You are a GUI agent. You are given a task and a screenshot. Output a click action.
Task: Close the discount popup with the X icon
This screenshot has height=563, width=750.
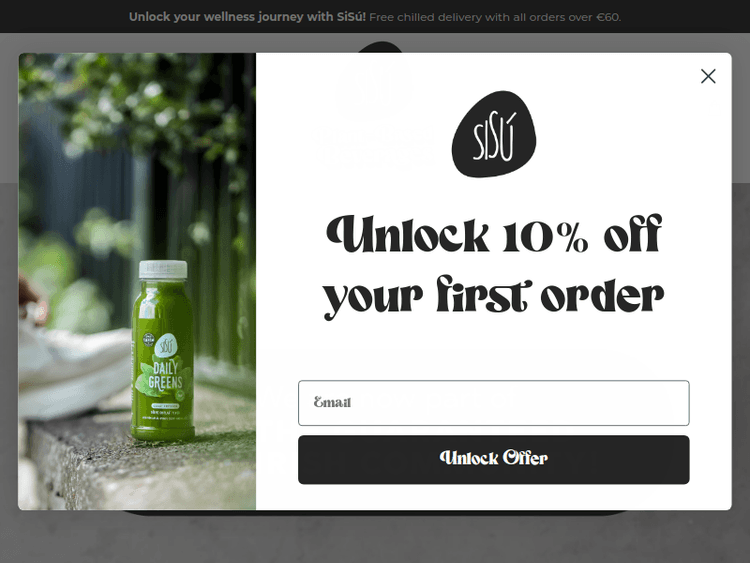tap(708, 76)
